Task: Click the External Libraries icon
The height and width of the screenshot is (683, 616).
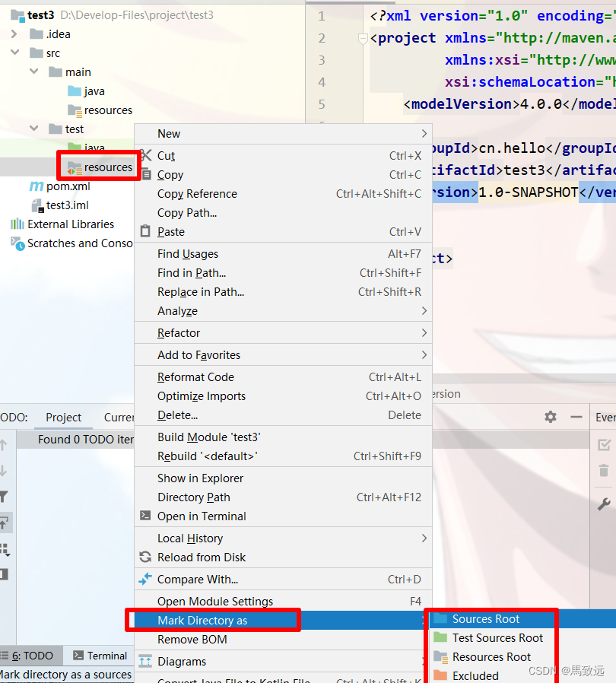Action: [x=17, y=224]
